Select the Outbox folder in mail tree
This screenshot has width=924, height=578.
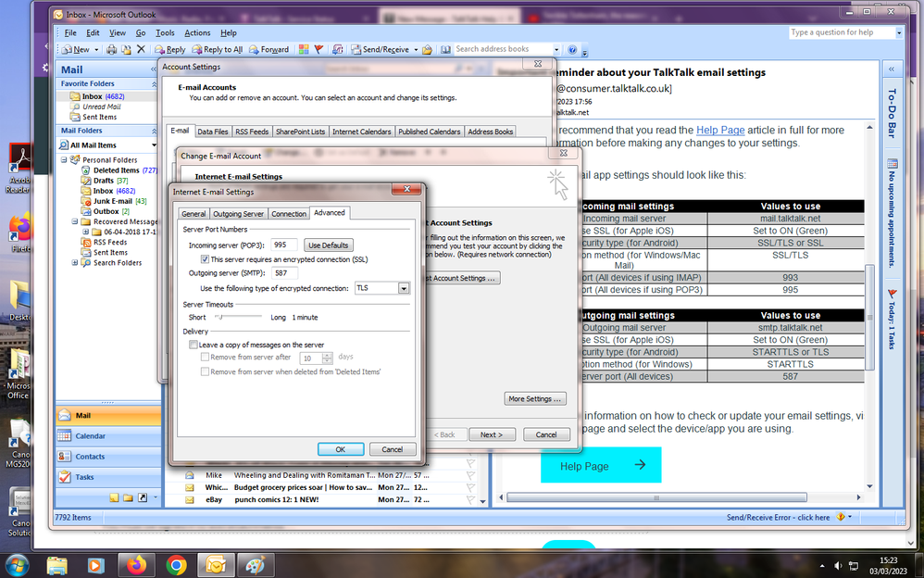pos(106,211)
